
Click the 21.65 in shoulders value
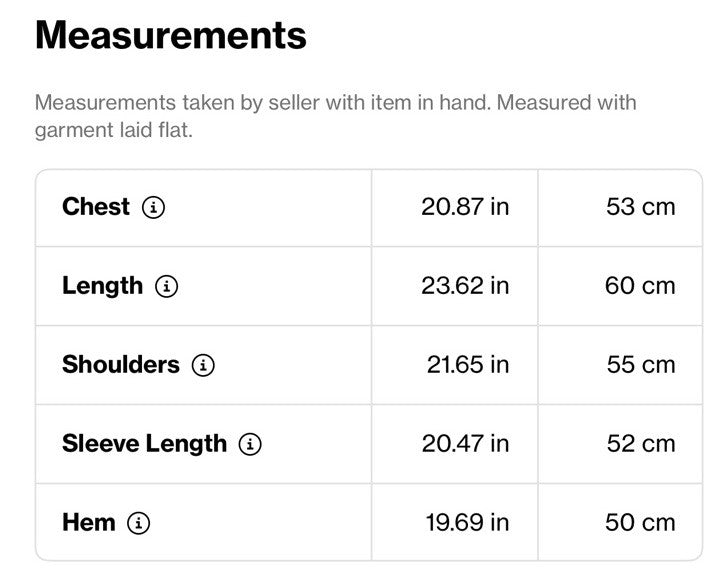coord(468,364)
